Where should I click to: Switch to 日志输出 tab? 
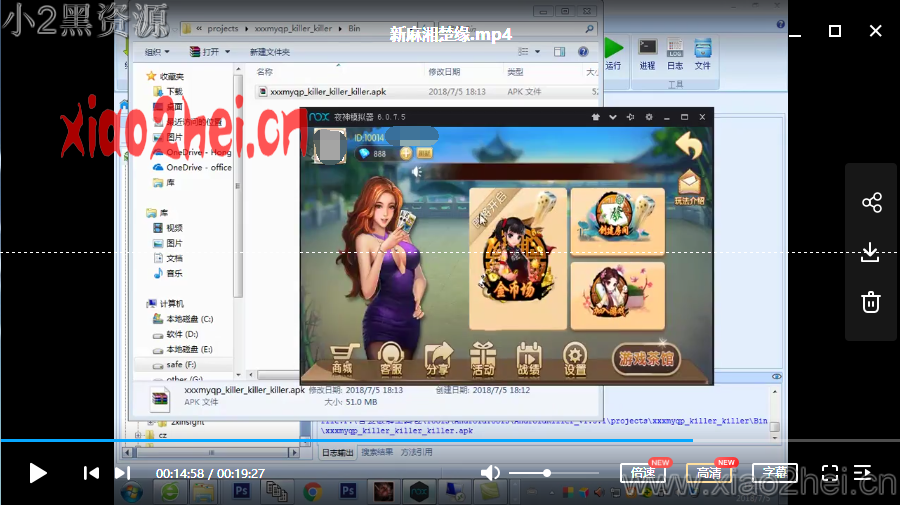[338, 453]
